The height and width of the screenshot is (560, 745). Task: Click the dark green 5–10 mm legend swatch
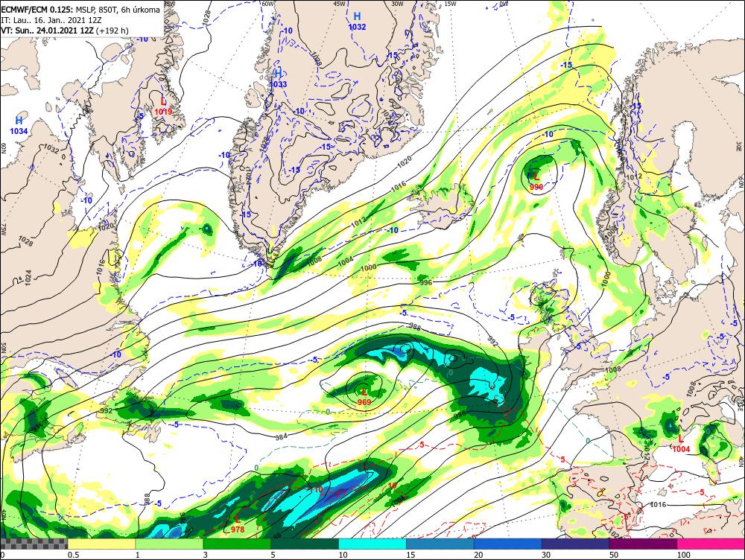tap(305, 544)
